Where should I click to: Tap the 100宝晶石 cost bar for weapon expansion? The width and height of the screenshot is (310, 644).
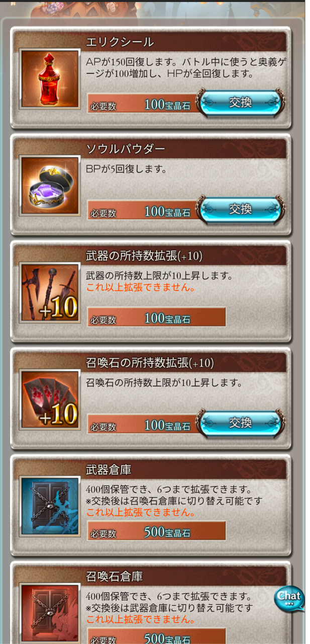(x=156, y=317)
